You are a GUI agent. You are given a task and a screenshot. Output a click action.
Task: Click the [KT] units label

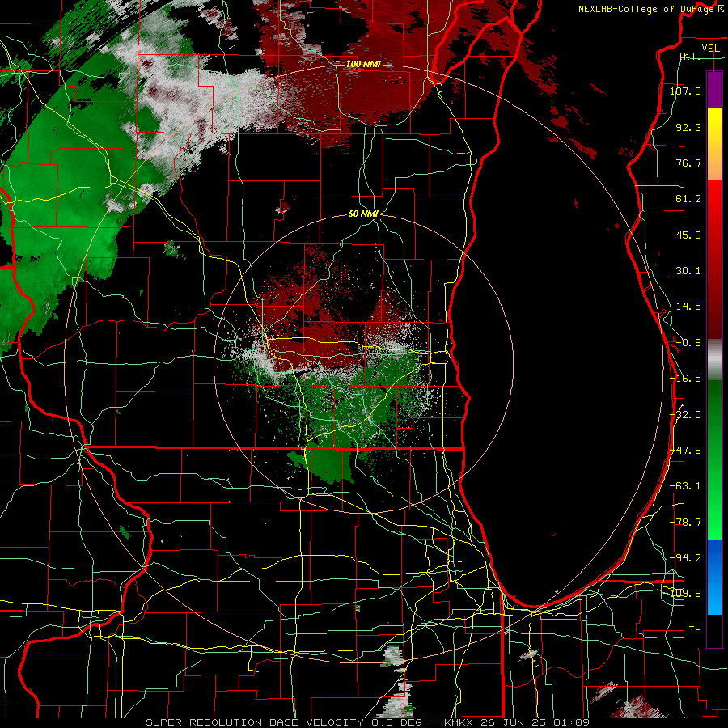tap(691, 56)
